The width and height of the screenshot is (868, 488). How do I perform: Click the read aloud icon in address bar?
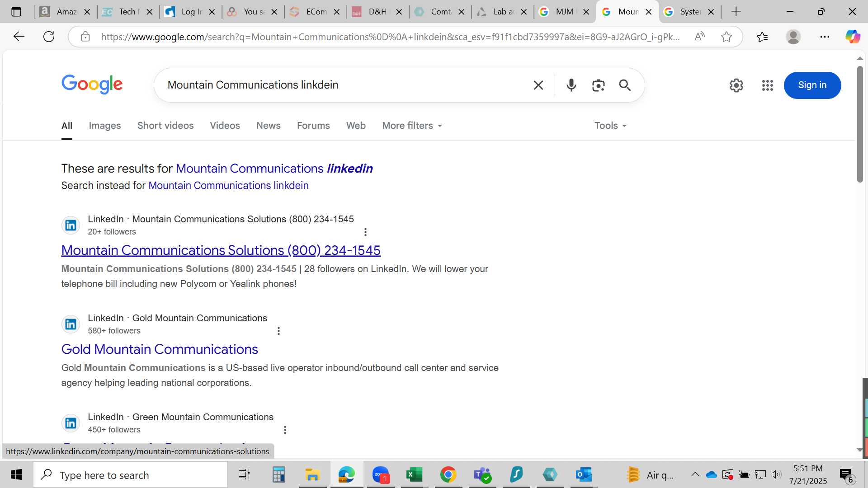(699, 37)
